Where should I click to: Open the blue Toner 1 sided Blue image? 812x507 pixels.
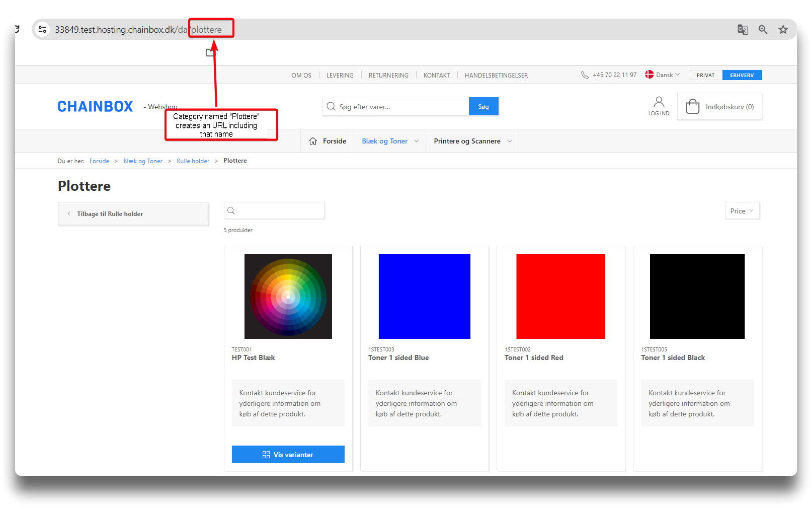coord(424,296)
